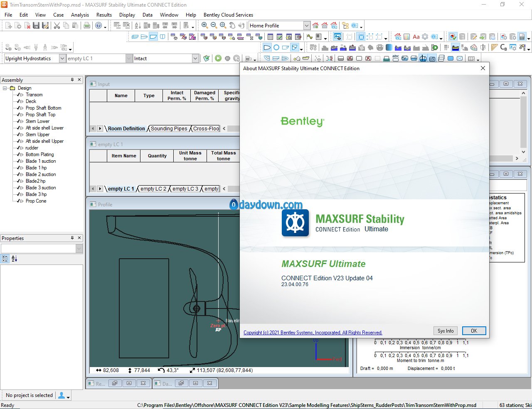Click the Pause Analysis icon
The height and width of the screenshot is (409, 532).
click(x=227, y=59)
